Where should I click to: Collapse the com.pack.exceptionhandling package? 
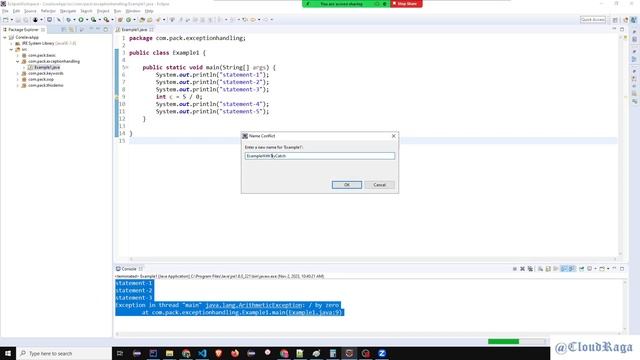tap(18, 61)
